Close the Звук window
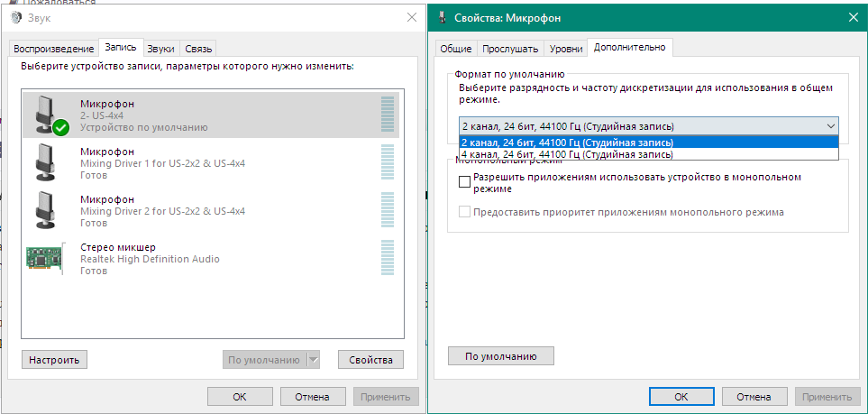The image size is (868, 414). 412,17
